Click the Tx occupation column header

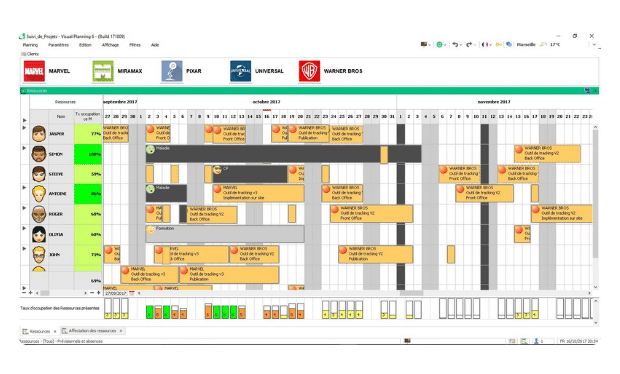(x=88, y=117)
